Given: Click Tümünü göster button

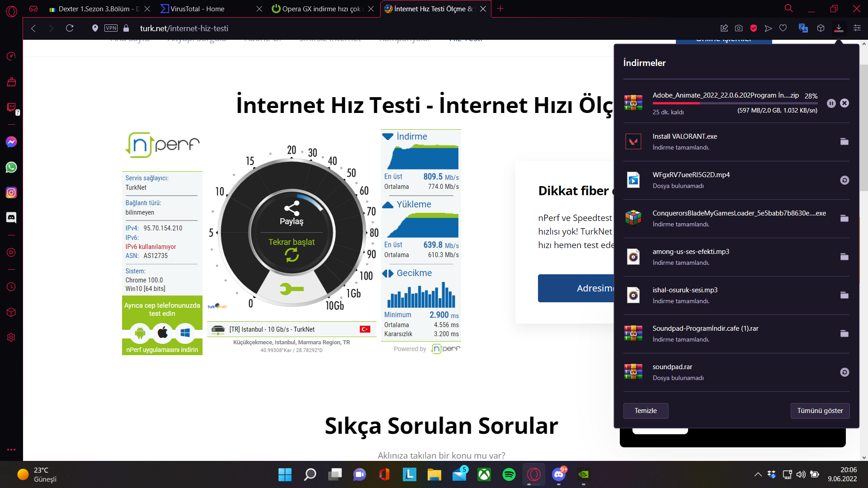Looking at the screenshot, I should point(820,411).
